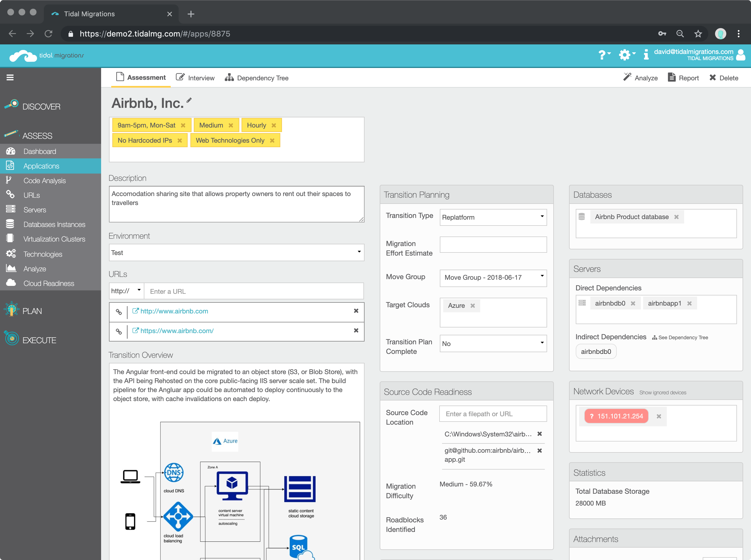Click the Delete button
This screenshot has height=560, width=751.
click(x=723, y=78)
